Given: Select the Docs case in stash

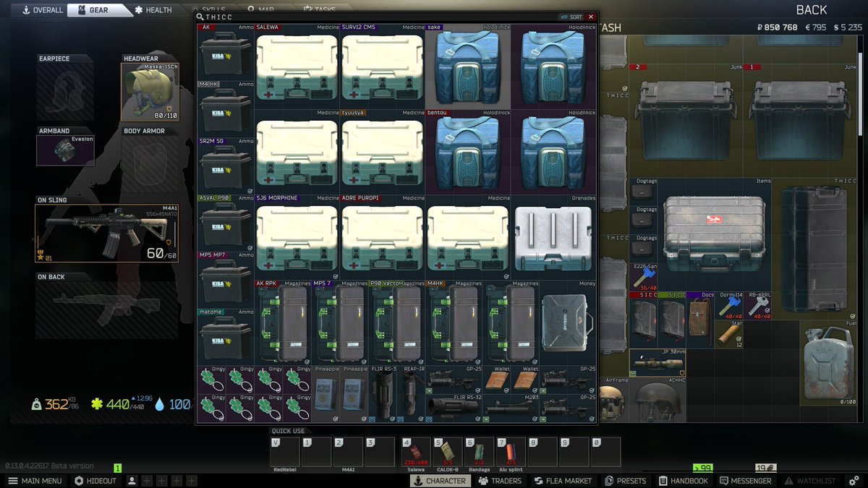Looking at the screenshot, I should [699, 320].
